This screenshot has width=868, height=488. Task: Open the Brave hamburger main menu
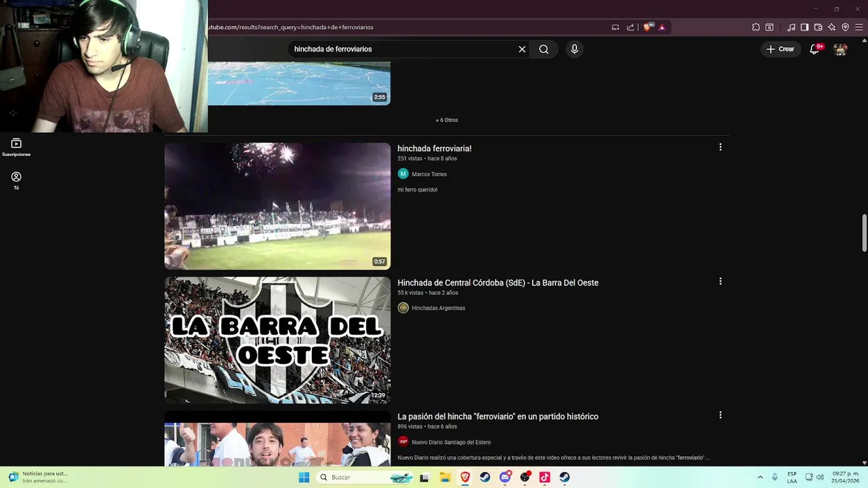coord(859,27)
